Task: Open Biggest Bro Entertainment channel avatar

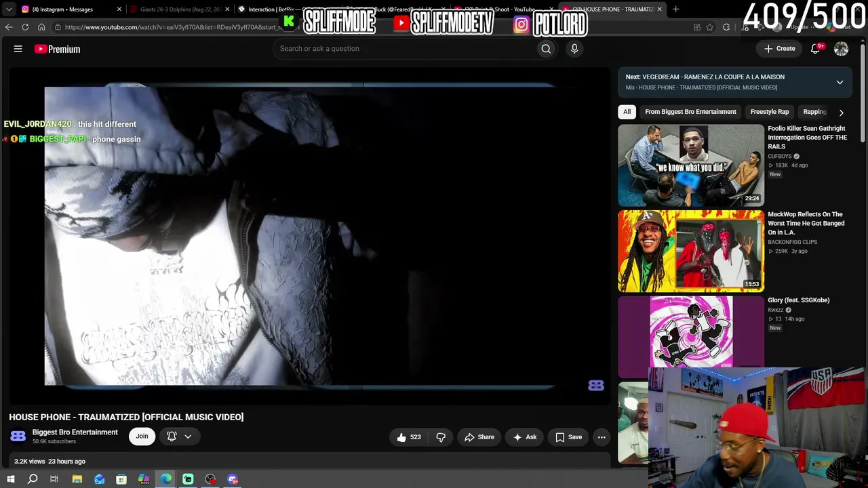Action: (x=18, y=436)
